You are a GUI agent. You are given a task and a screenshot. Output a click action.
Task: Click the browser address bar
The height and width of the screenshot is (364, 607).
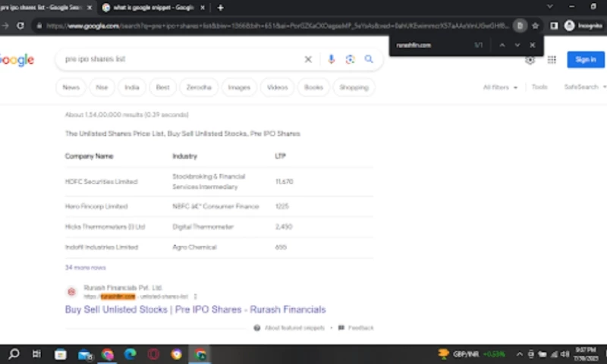(x=277, y=26)
